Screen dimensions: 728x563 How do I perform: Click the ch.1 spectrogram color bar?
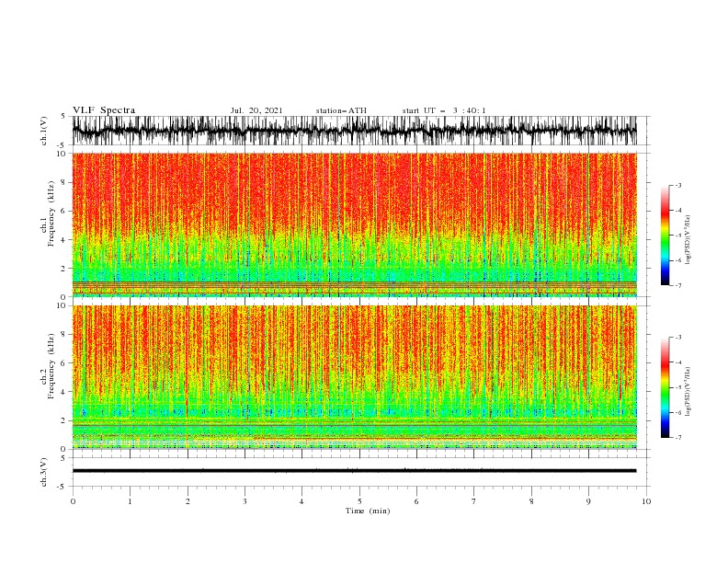(x=665, y=235)
